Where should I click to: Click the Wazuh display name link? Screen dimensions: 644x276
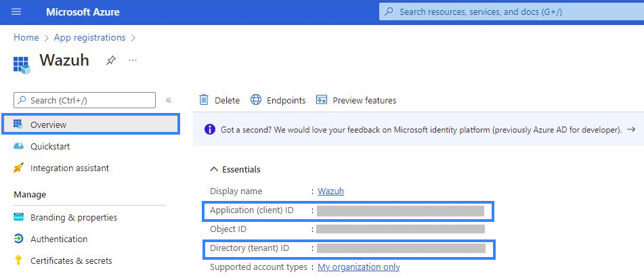(331, 191)
